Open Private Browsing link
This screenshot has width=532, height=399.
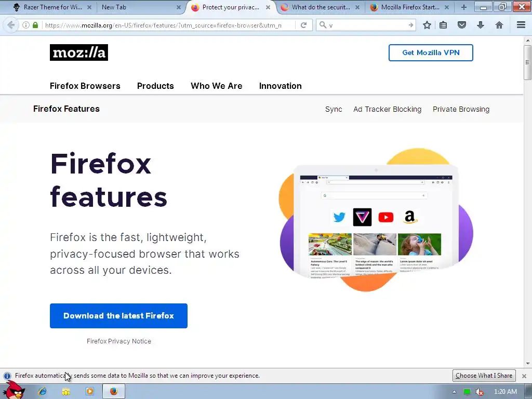461,109
